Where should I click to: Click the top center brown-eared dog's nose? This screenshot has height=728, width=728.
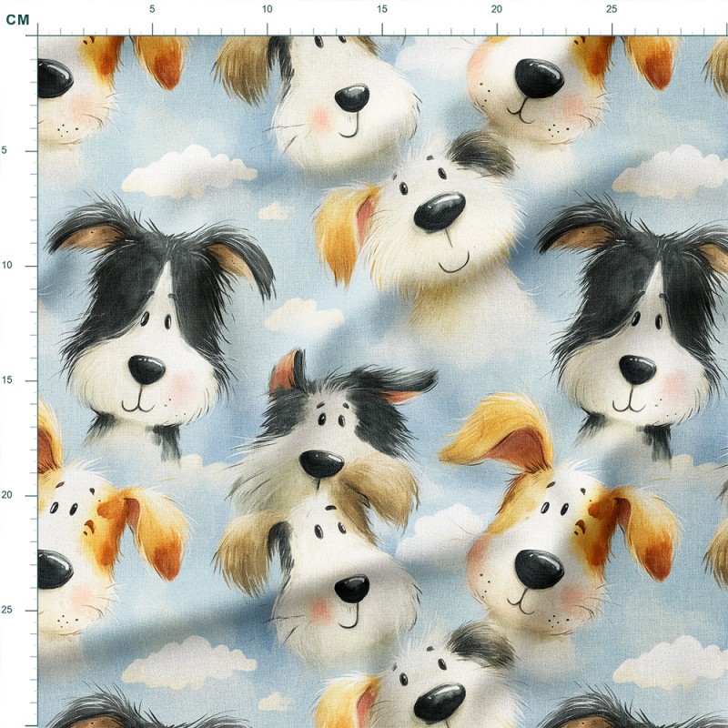(x=352, y=97)
